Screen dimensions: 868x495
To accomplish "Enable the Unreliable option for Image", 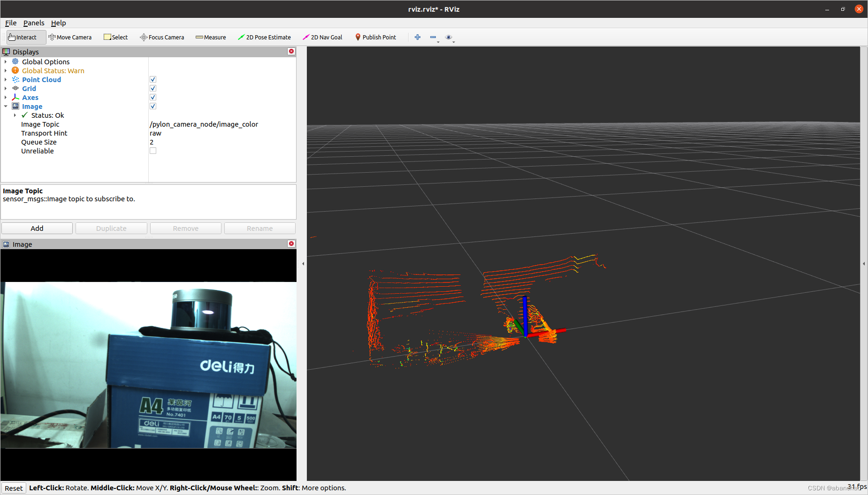I will click(152, 151).
